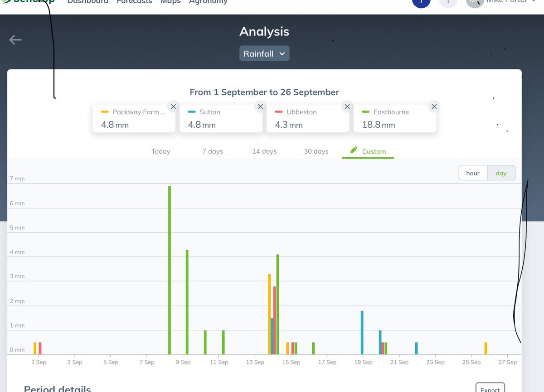Click the Eastbourne 18.8 mm total

379,125
